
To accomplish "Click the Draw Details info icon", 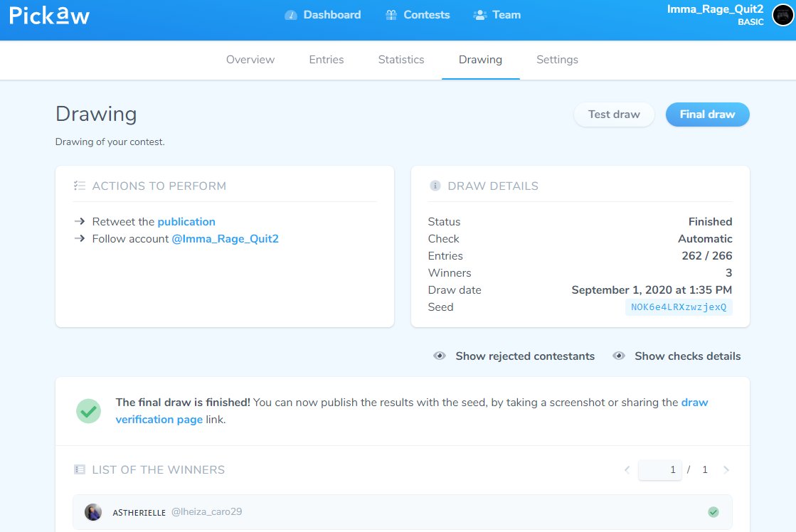I will 435,186.
